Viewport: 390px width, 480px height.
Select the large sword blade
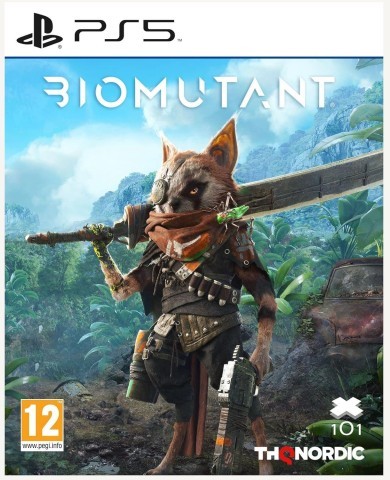coord(310,186)
